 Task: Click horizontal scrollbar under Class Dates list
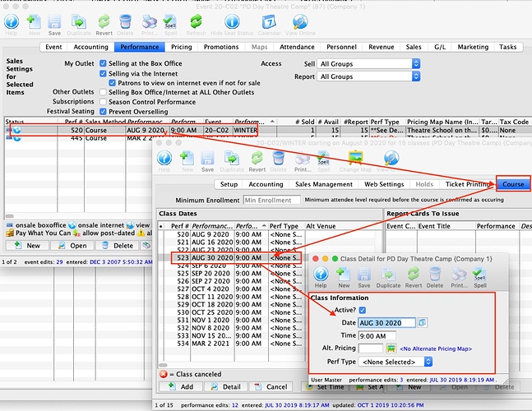(163, 365)
